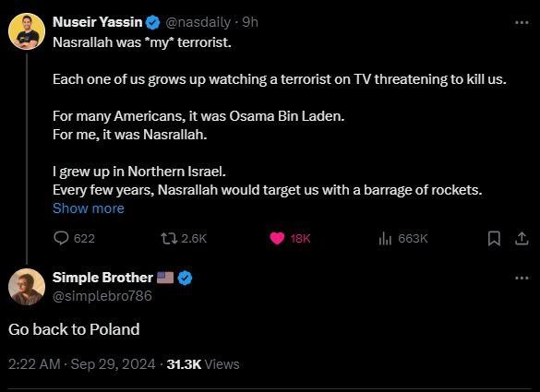The height and width of the screenshot is (392, 540).
Task: Open the 9h timestamp of the tweet
Action: (x=250, y=22)
